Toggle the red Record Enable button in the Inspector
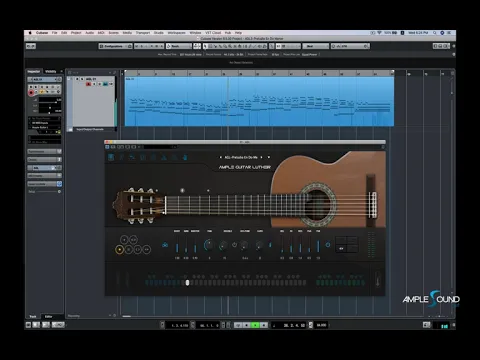This screenshot has height=360, width=480. click(31, 93)
